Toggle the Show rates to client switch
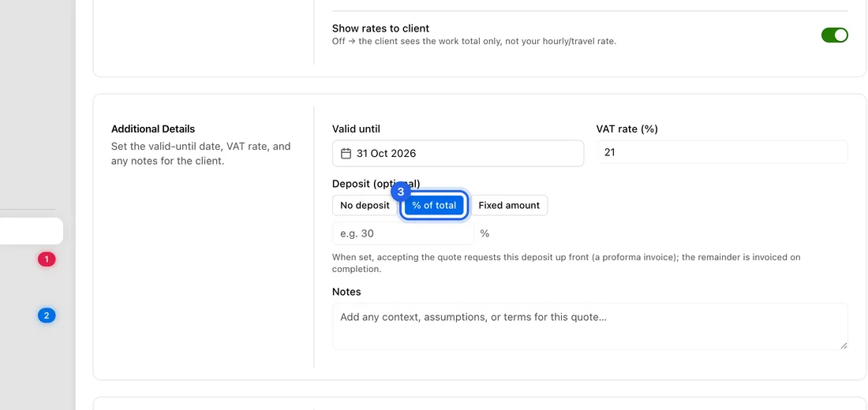This screenshot has height=410, width=868. [x=834, y=35]
